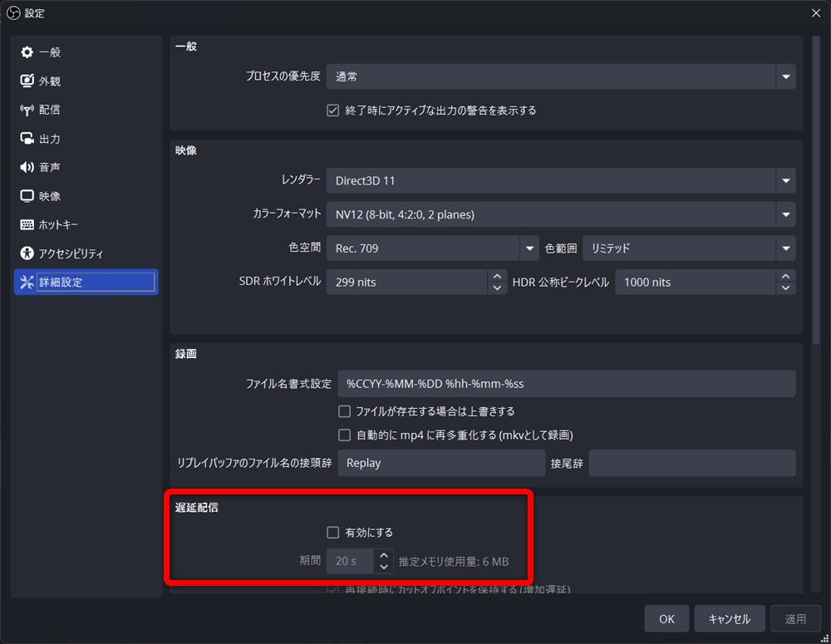Click the 音声 speaker icon in sidebar
Viewport: 831px width, 644px height.
tap(27, 167)
